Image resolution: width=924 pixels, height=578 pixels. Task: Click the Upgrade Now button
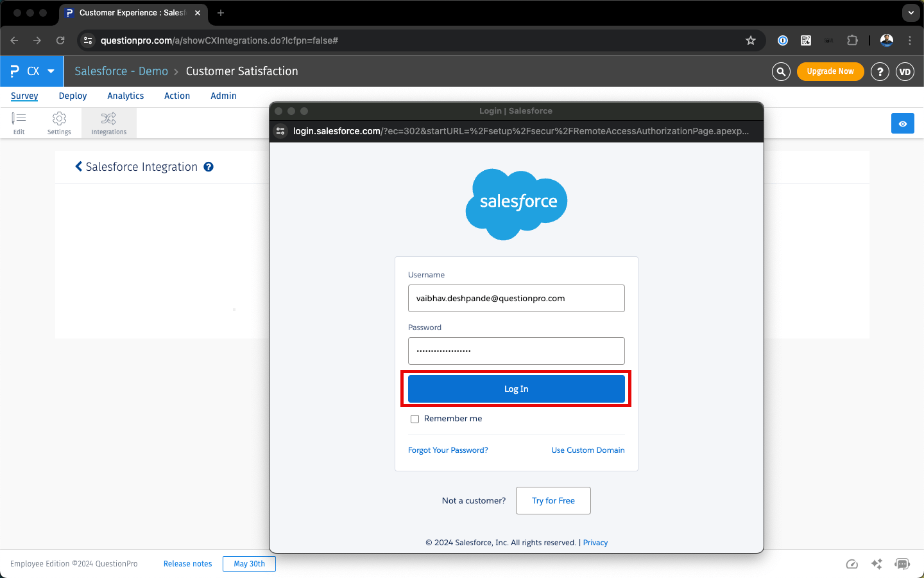tap(830, 71)
